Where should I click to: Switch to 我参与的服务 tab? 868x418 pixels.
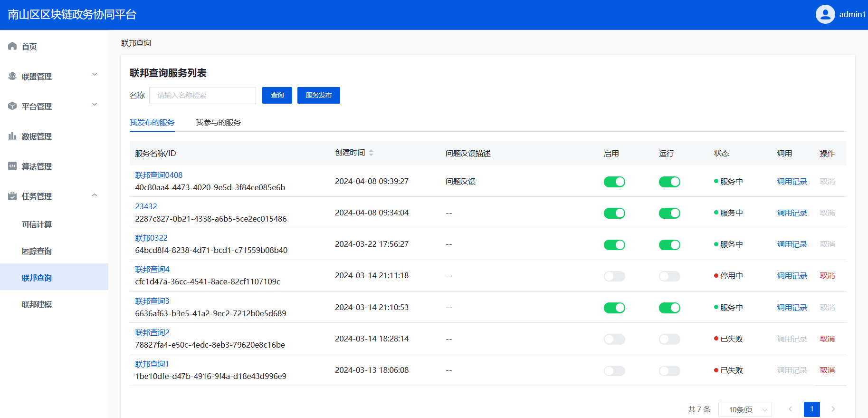coord(218,122)
